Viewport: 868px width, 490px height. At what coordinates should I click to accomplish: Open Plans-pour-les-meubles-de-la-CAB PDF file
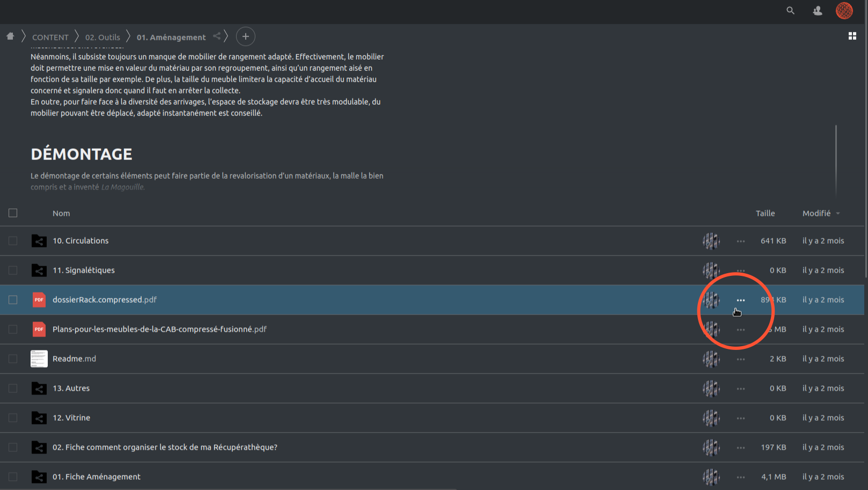159,330
